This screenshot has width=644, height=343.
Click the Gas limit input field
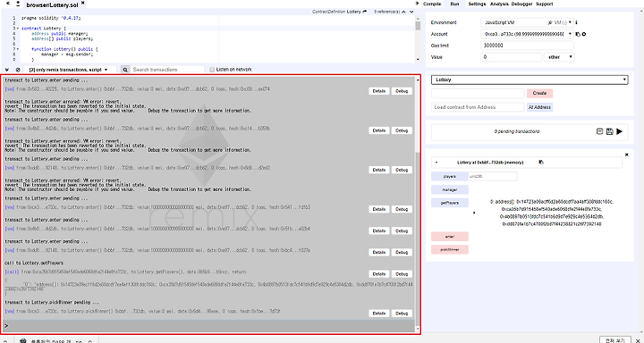tap(527, 46)
